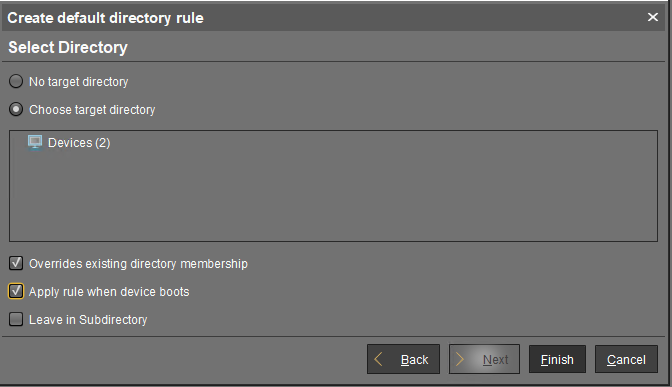Click the Choose target directory label text
The width and height of the screenshot is (672, 387).
(x=92, y=110)
